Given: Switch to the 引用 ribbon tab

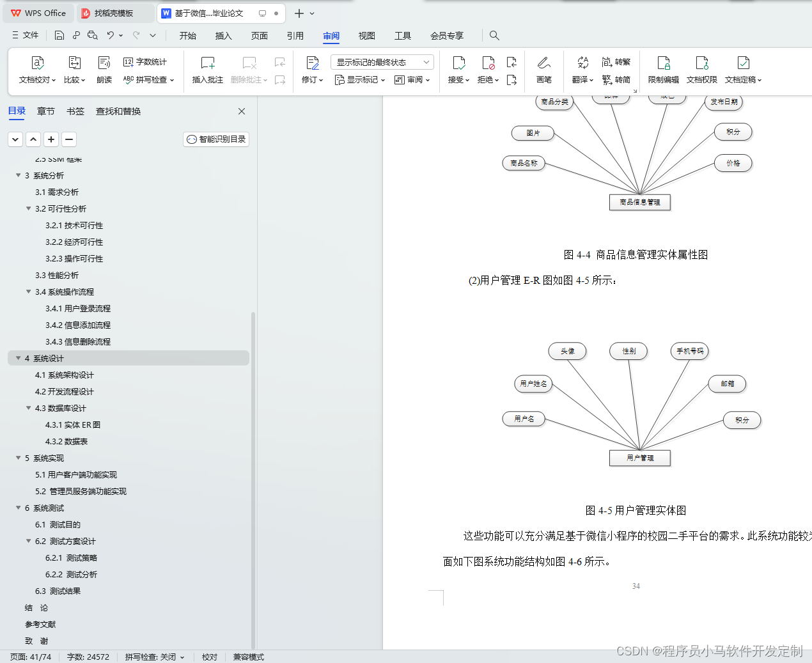Looking at the screenshot, I should tap(295, 36).
